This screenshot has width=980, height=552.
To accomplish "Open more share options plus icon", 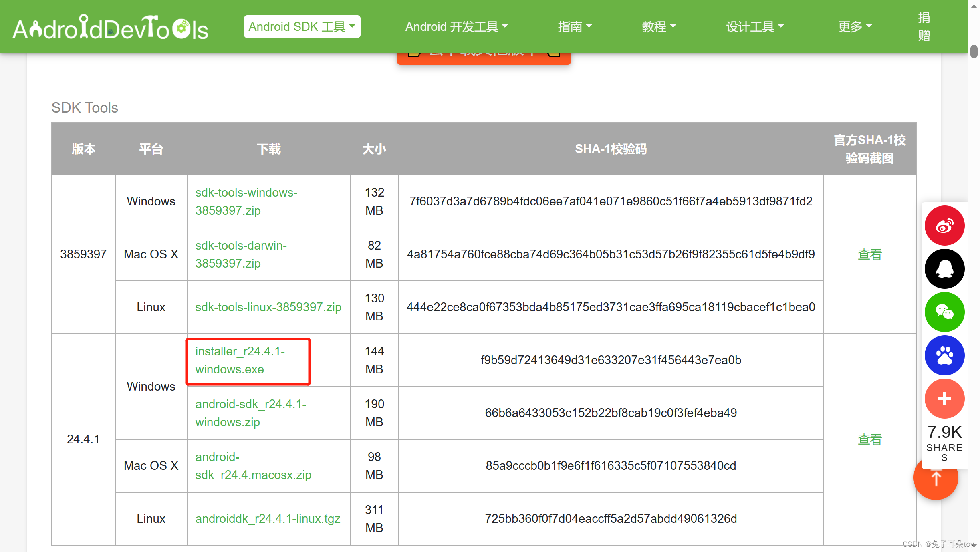I will [944, 399].
